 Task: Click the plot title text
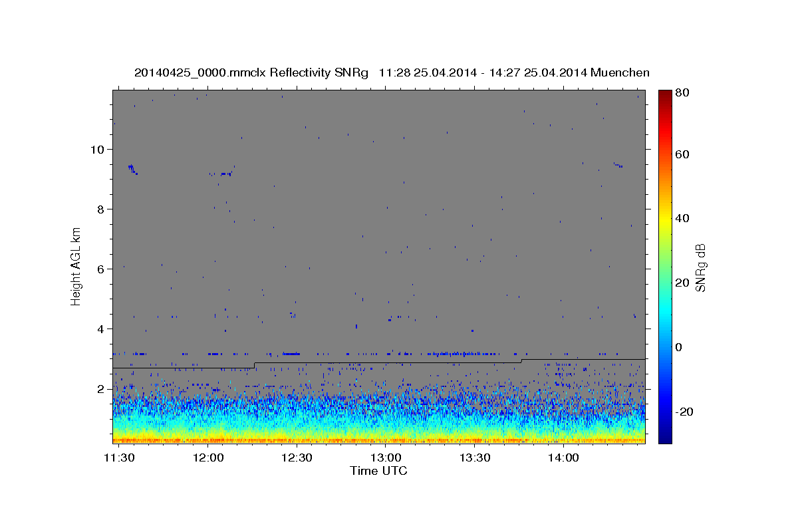(x=392, y=72)
